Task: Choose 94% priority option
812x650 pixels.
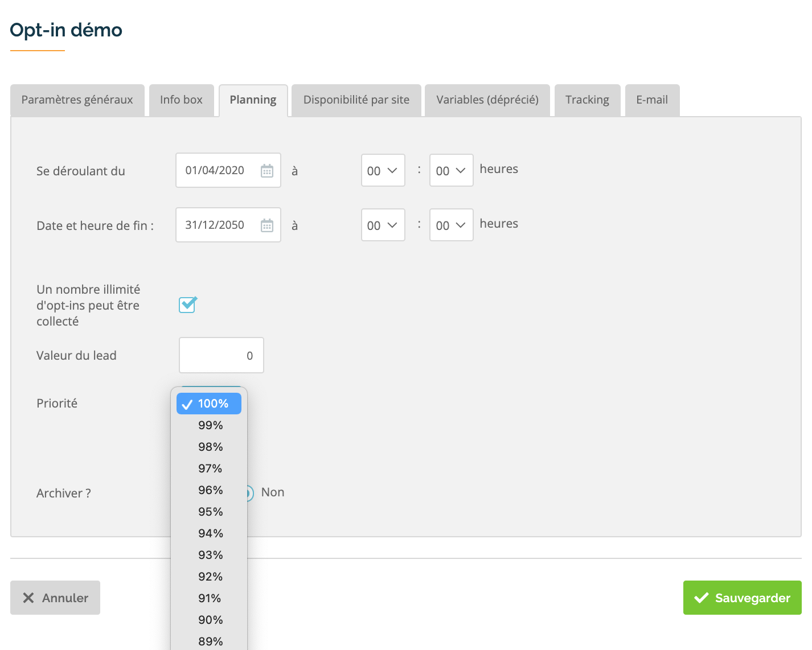Action: 209,533
